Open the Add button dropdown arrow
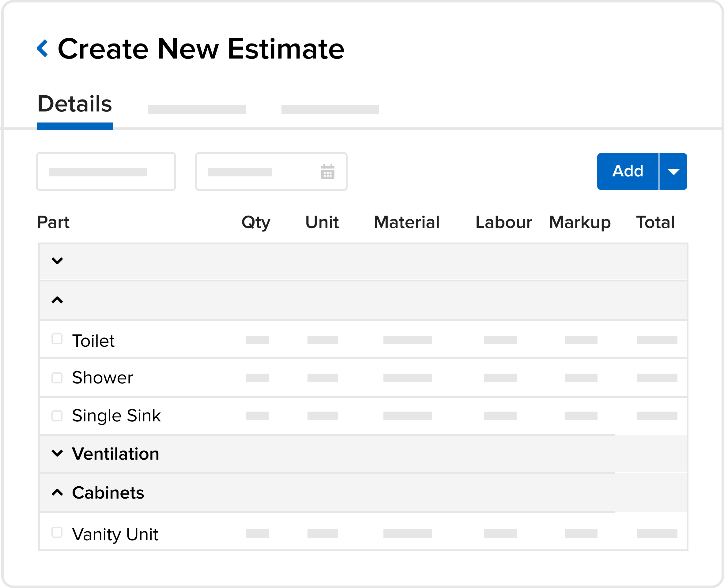724x588 pixels. click(x=673, y=172)
